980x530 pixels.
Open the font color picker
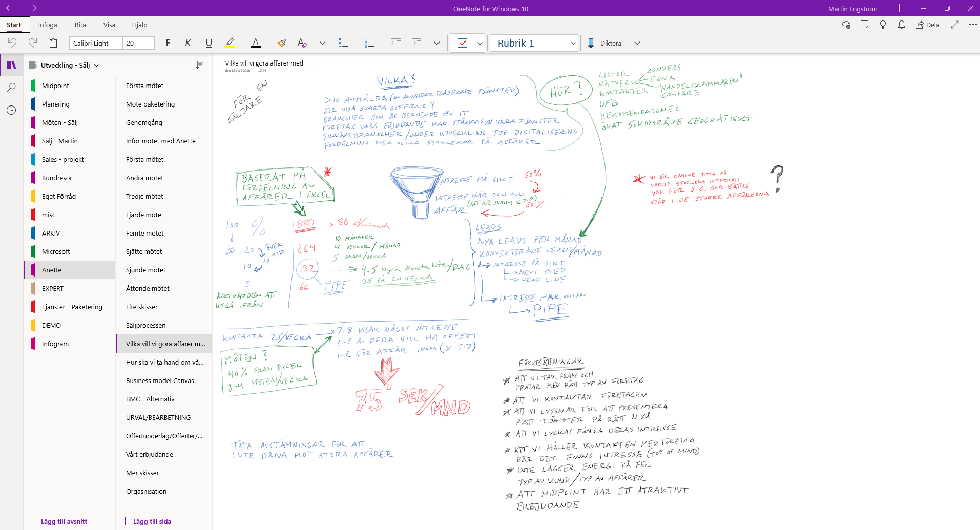[256, 43]
